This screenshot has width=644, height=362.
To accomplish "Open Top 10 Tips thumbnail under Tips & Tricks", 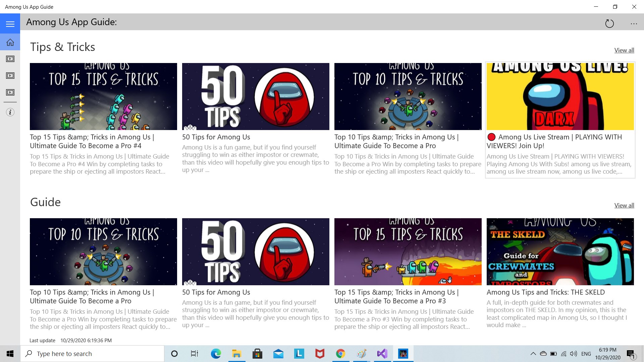I will (x=408, y=97).
